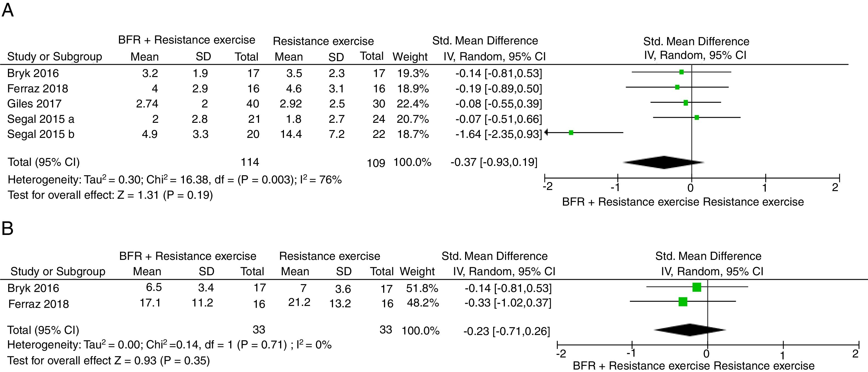Click the large green square for Ferraz 2018 in panel B
The image size is (868, 372).
(683, 302)
